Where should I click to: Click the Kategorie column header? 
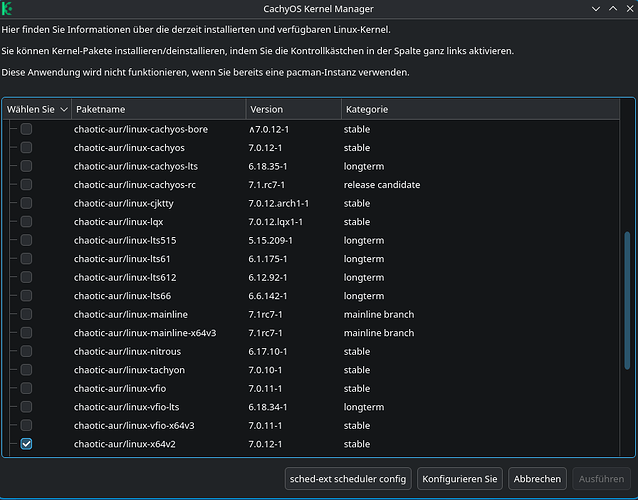[481, 109]
